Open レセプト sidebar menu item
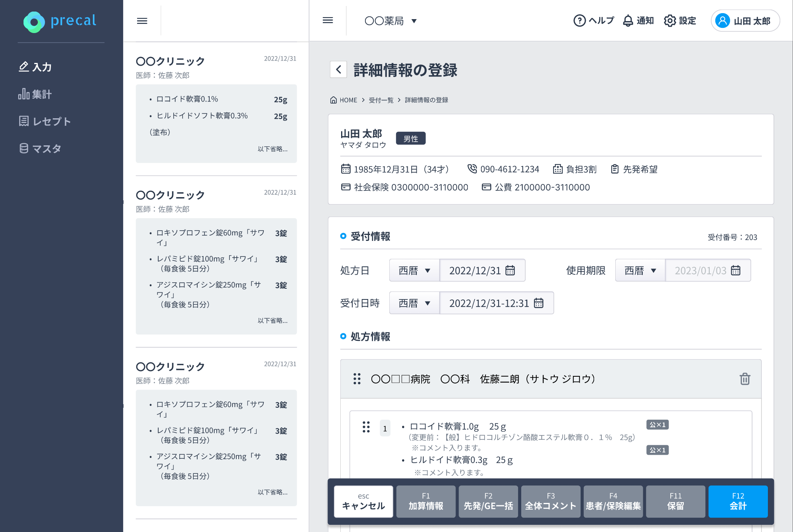Viewport: 793px width, 532px height. coord(45,121)
